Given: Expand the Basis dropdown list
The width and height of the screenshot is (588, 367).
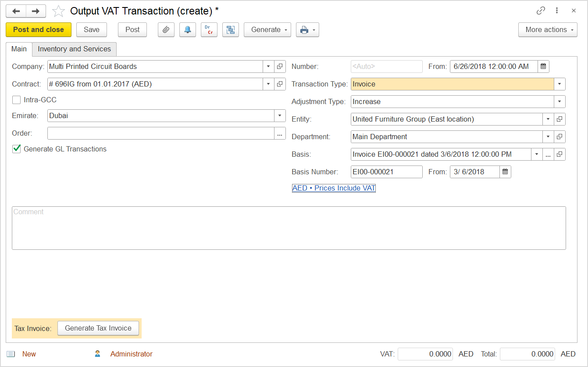Looking at the screenshot, I should [537, 155].
